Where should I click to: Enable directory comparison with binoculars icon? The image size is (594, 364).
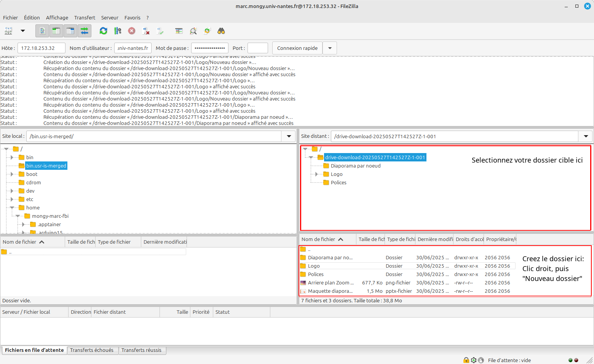[x=221, y=31]
